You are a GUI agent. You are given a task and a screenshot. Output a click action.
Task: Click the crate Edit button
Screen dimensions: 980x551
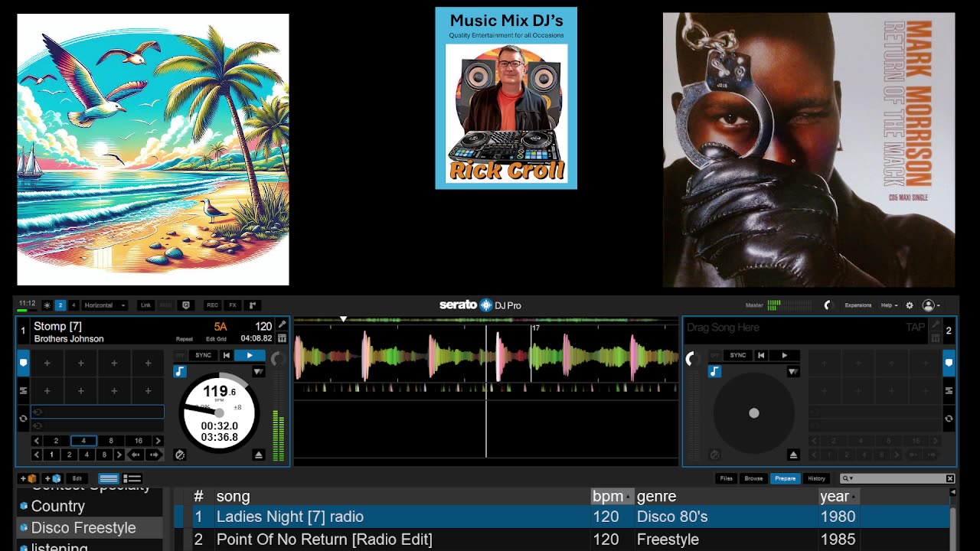pos(77,478)
